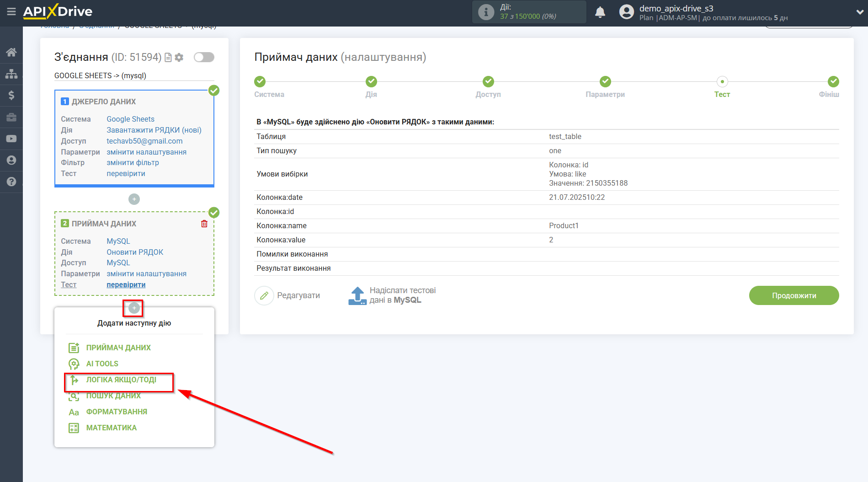Viewport: 868px width, 482px height.
Task: Open the home sidebar icon
Action: (11, 52)
